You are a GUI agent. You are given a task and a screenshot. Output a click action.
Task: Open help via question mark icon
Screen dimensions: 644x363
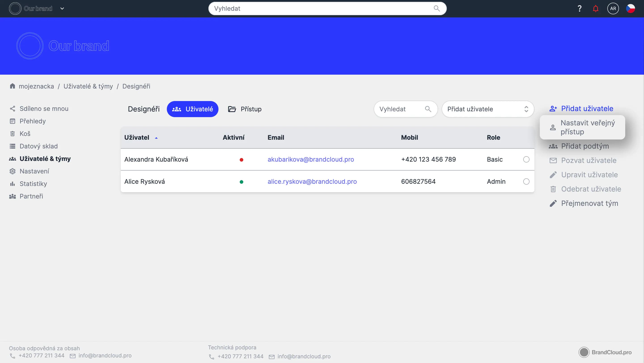[579, 9]
